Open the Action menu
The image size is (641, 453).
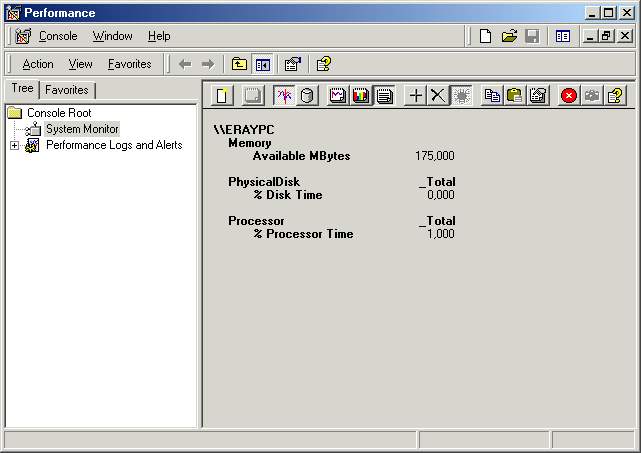click(38, 64)
